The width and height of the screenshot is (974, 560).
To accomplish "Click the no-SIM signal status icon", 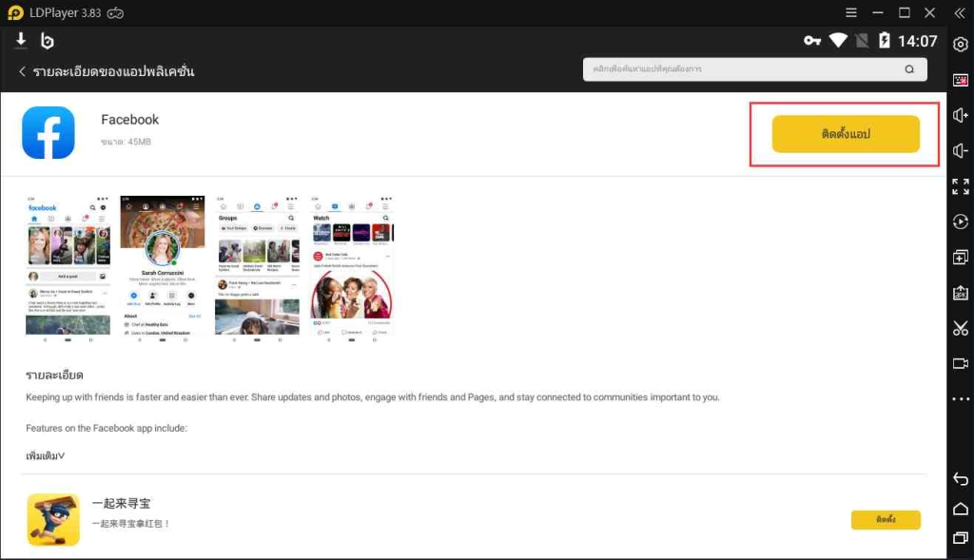I will pos(862,40).
